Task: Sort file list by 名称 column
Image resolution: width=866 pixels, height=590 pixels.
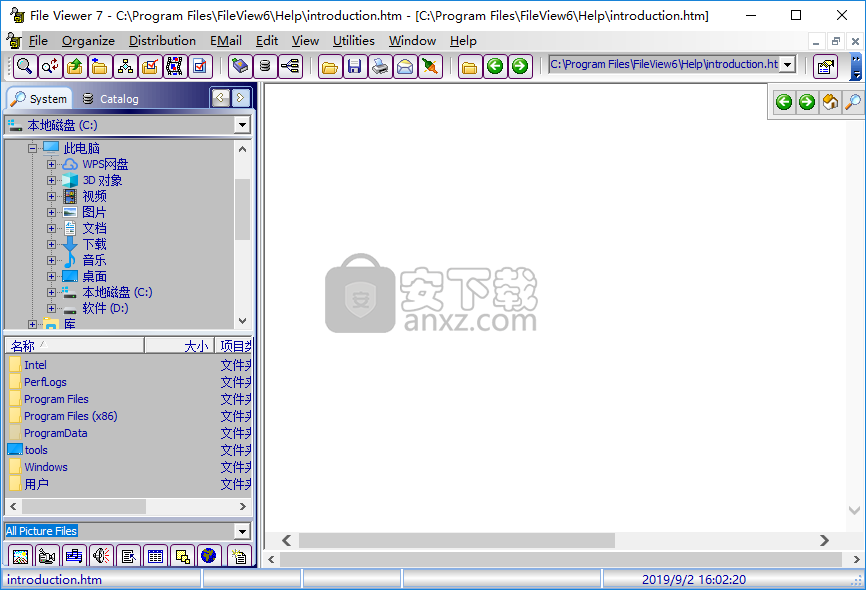Action: (x=75, y=346)
